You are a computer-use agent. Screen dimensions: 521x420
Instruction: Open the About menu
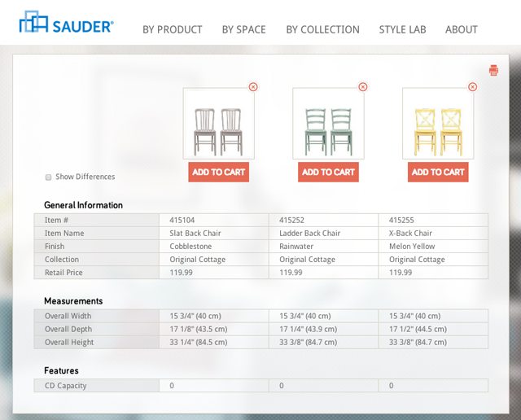(x=462, y=29)
